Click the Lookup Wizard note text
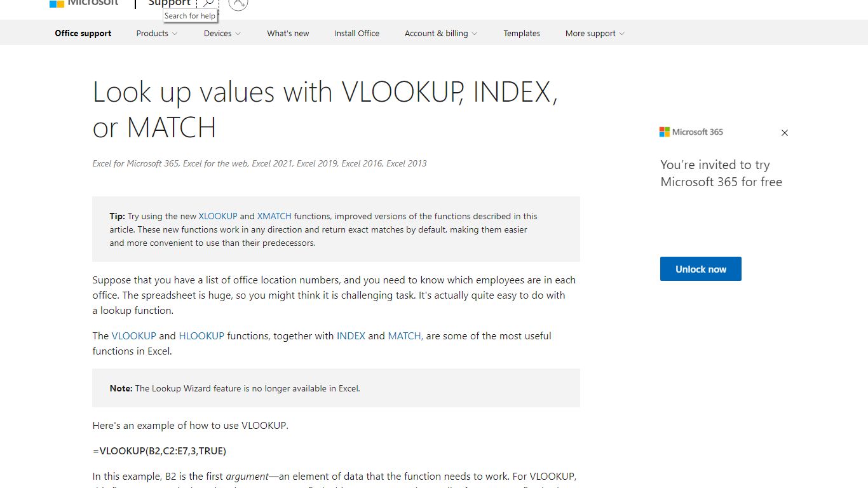The height and width of the screenshot is (488, 868). [235, 388]
